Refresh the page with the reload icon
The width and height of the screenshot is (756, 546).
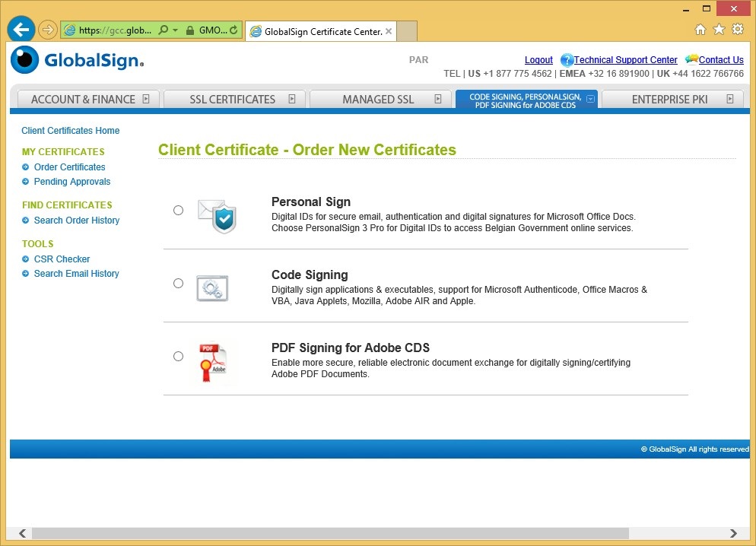click(x=233, y=30)
